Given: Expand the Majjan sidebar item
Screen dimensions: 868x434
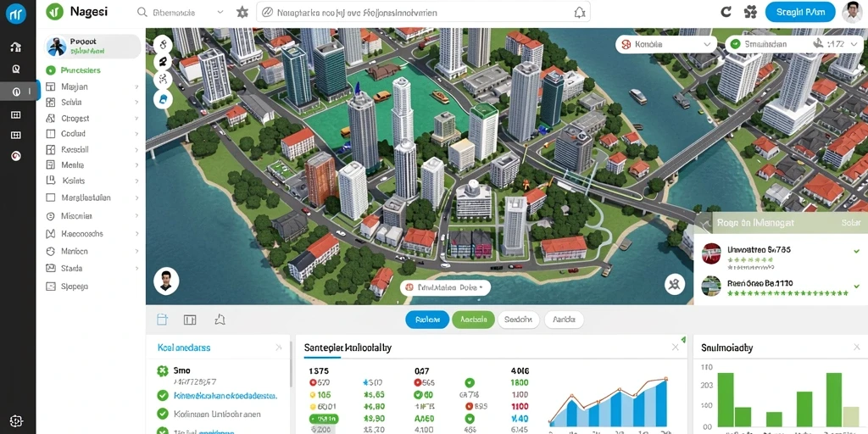Looking at the screenshot, I should [92, 87].
